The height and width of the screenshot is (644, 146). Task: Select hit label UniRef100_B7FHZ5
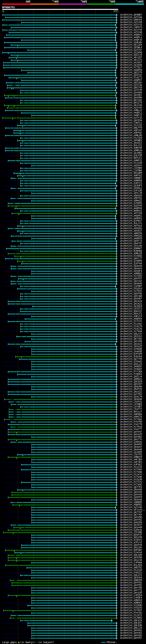[131, 354]
